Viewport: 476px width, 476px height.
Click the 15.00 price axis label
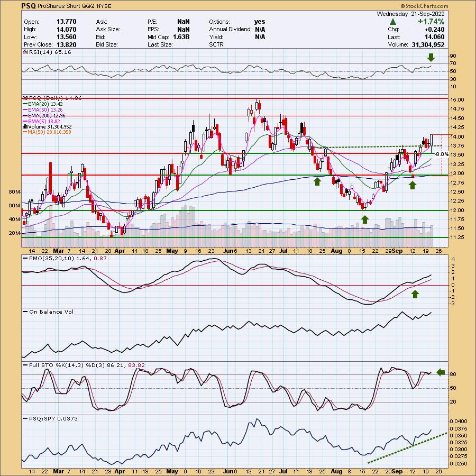click(x=456, y=99)
